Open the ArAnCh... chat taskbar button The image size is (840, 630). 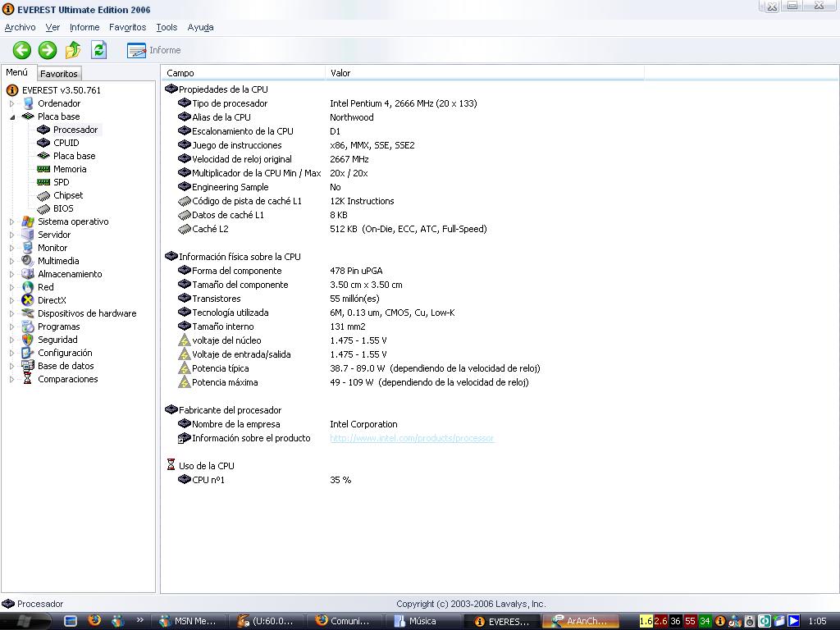pos(580,622)
